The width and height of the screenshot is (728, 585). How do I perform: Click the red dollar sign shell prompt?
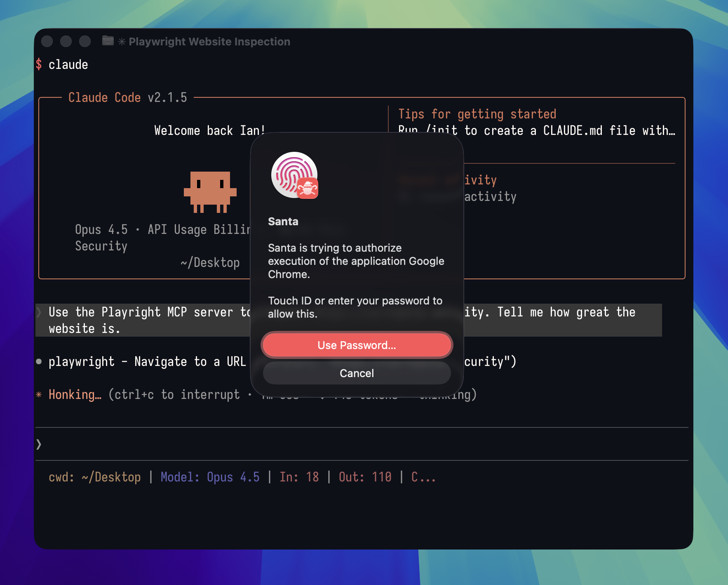pos(39,64)
